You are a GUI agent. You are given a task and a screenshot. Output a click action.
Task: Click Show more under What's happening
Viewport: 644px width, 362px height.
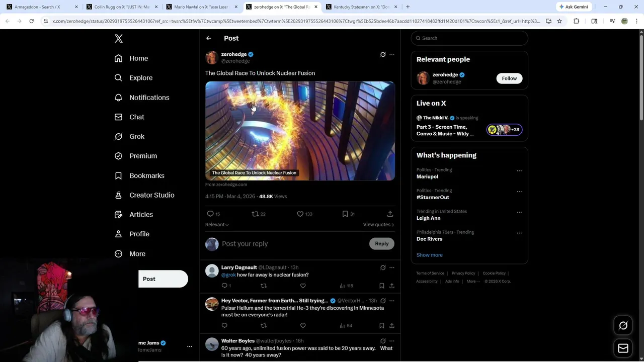point(430,255)
